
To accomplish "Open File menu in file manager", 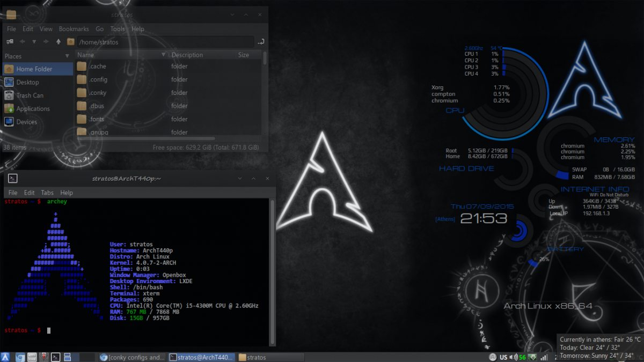I will point(11,29).
